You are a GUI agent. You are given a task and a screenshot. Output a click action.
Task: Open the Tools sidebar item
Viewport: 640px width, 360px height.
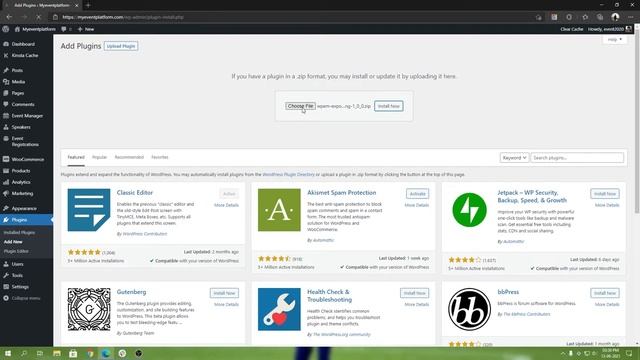17,276
